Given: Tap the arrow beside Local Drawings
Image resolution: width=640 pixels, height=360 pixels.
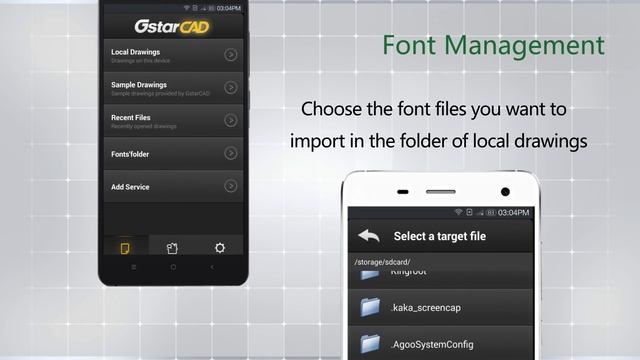Looking at the screenshot, I should click(x=231, y=55).
